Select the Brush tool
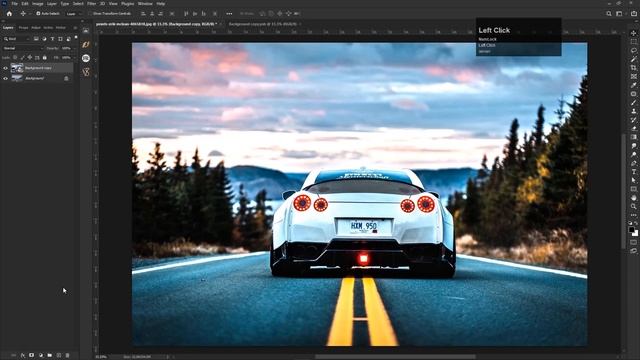This screenshot has height=360, width=640. [x=633, y=102]
